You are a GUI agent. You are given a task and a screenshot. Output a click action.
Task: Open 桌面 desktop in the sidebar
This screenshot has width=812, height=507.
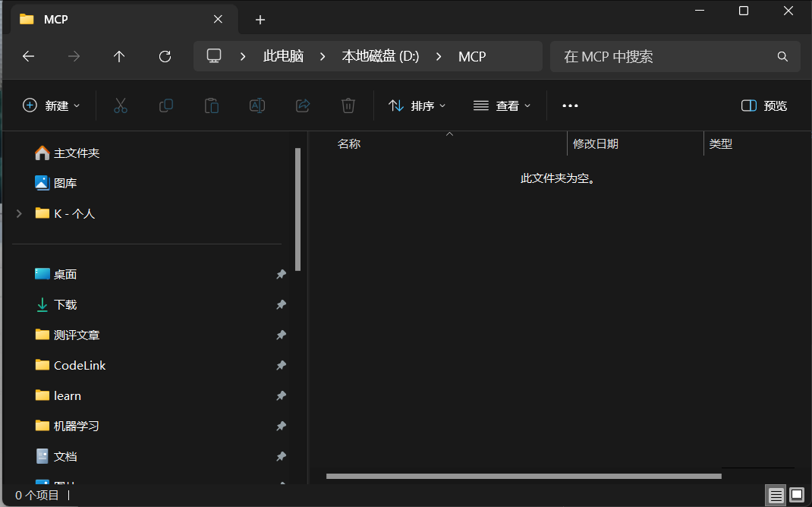click(55, 274)
